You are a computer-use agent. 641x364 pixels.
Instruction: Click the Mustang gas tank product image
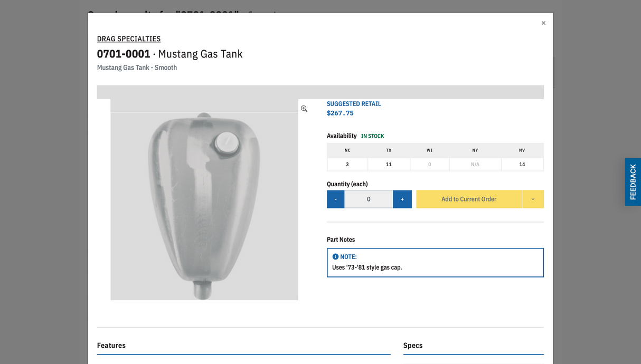pos(204,200)
